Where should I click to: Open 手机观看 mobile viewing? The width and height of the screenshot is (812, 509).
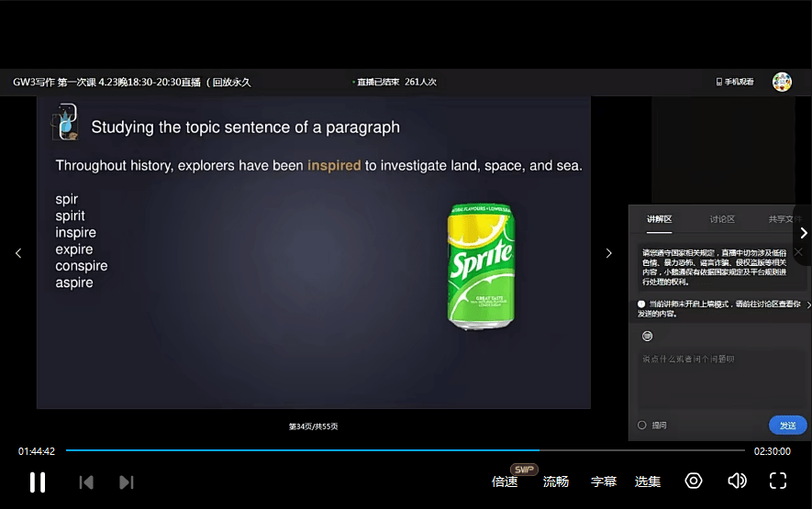[x=735, y=82]
